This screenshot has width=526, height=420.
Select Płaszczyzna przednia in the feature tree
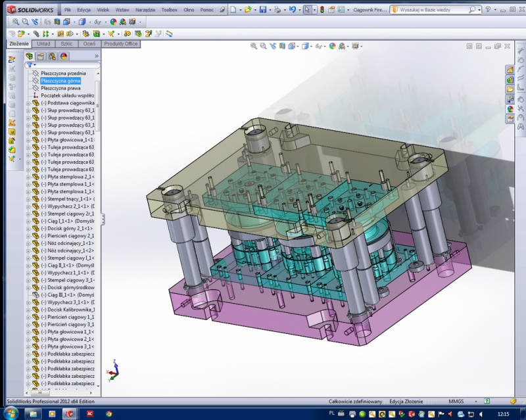63,74
